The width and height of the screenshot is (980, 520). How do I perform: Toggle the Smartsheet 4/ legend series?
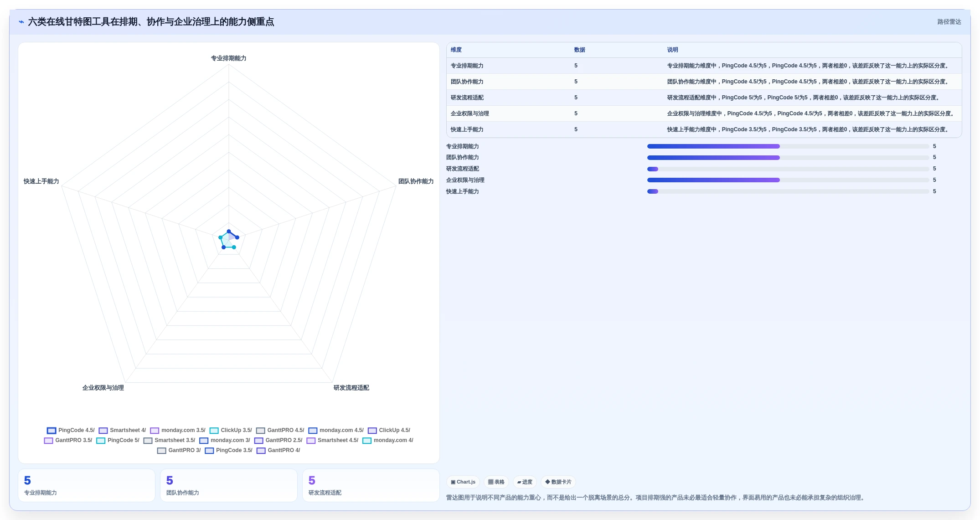(x=123, y=430)
